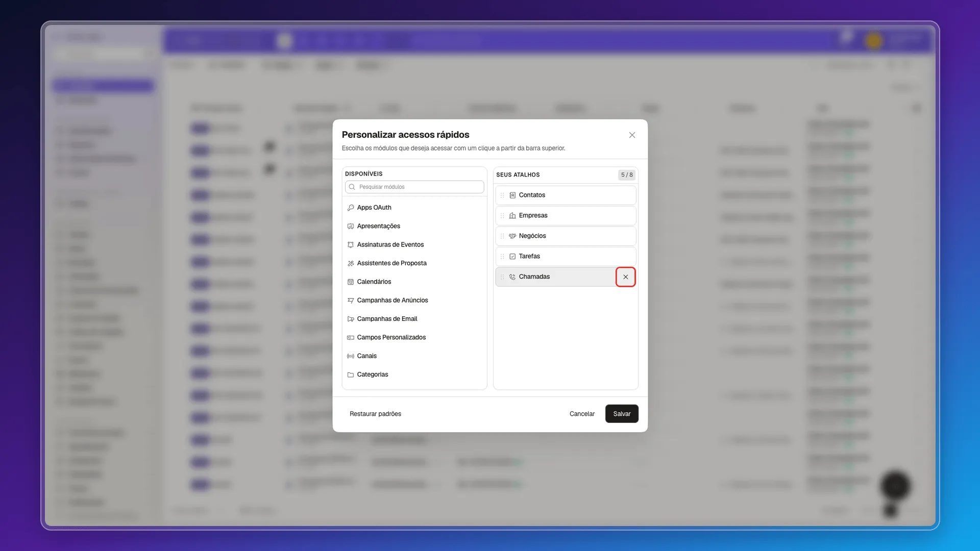Viewport: 980px width, 551px height.
Task: Click the Salvar button
Action: click(622, 414)
